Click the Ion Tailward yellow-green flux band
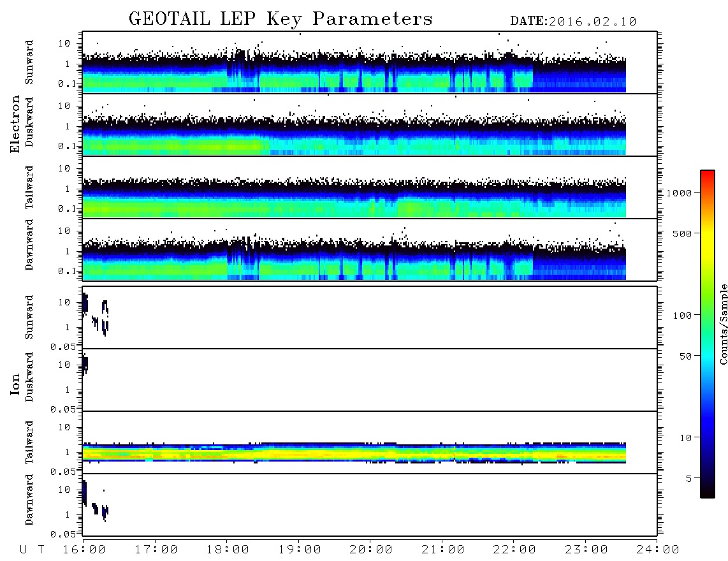The image size is (728, 561). point(354,453)
